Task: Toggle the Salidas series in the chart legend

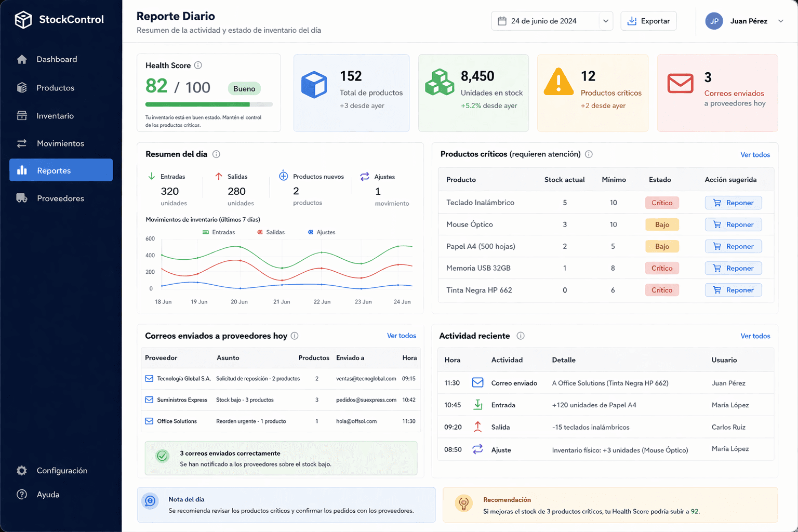Action: tap(271, 232)
